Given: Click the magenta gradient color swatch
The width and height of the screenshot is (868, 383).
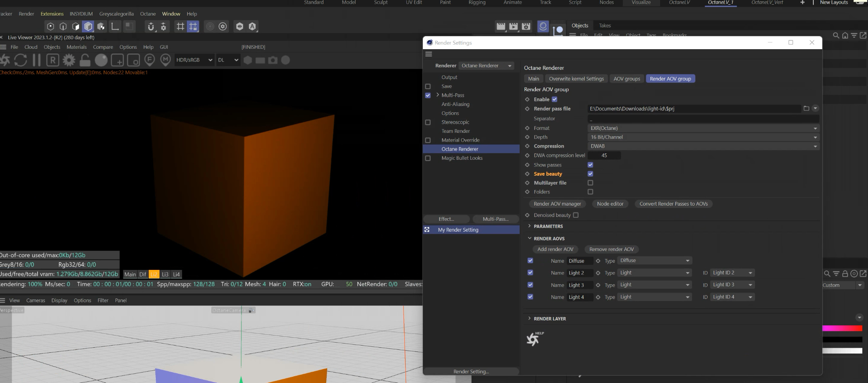Looking at the screenshot, I should (842, 328).
